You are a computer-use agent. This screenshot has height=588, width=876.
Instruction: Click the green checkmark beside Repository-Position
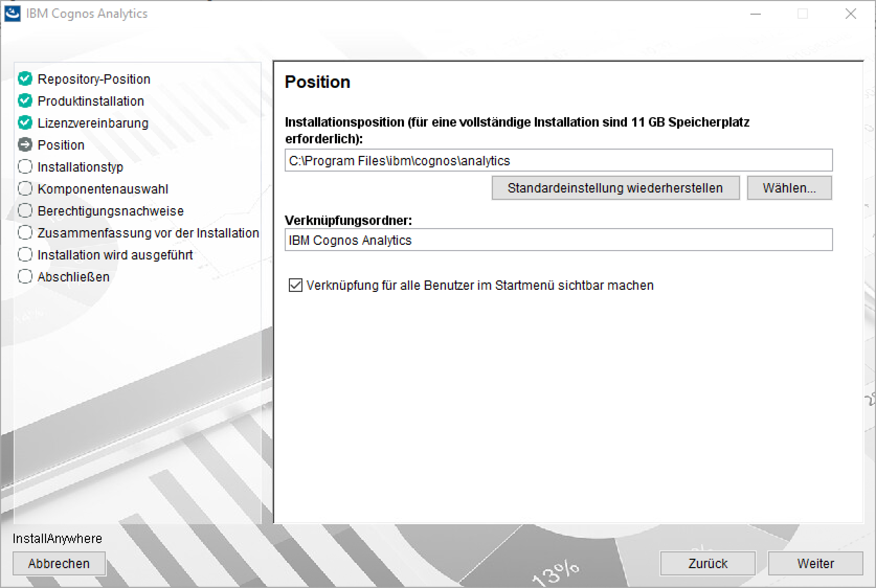point(25,79)
